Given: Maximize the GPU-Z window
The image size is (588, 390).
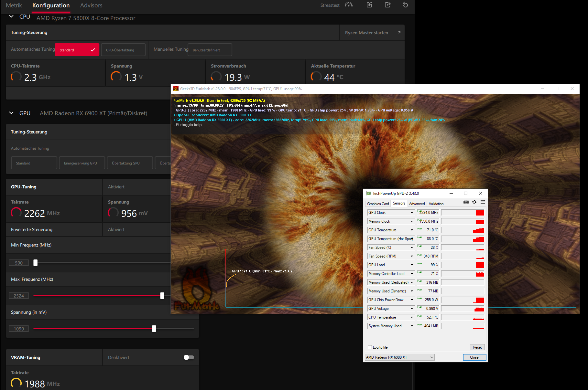Looking at the screenshot, I should tap(466, 193).
